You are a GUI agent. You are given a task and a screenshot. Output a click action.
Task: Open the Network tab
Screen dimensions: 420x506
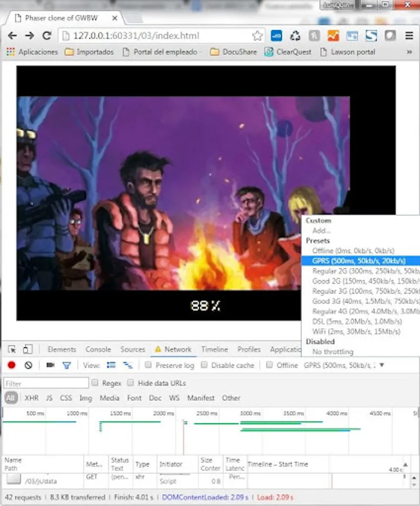173,349
